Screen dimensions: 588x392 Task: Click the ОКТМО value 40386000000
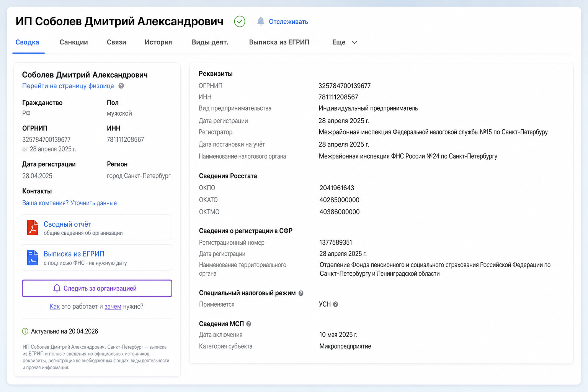(x=340, y=212)
